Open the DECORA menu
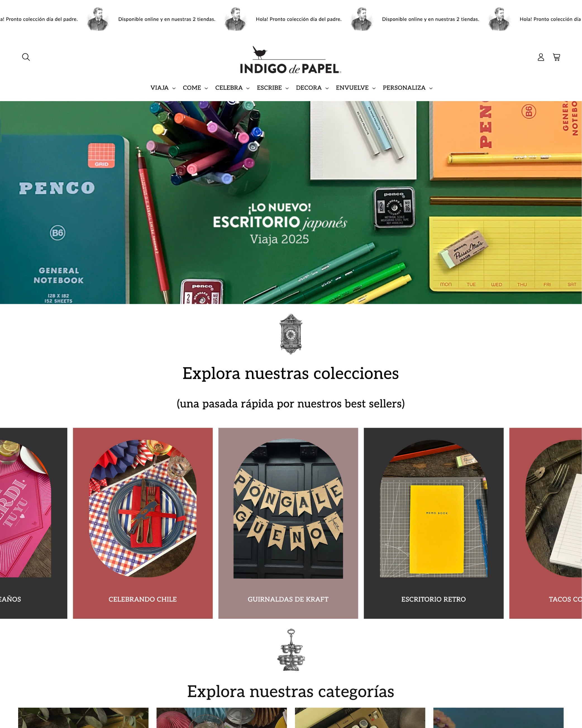The image size is (582, 728). coord(312,88)
